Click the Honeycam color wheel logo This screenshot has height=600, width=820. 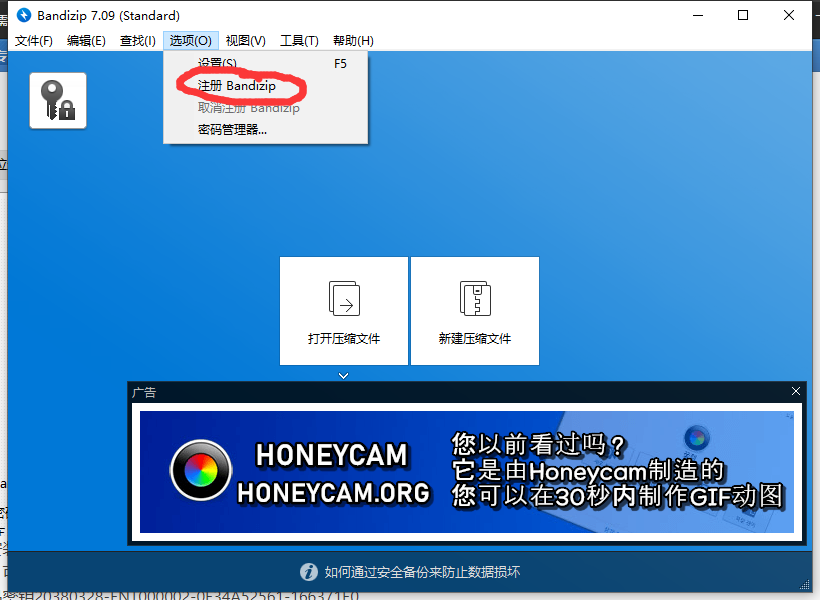coord(201,470)
